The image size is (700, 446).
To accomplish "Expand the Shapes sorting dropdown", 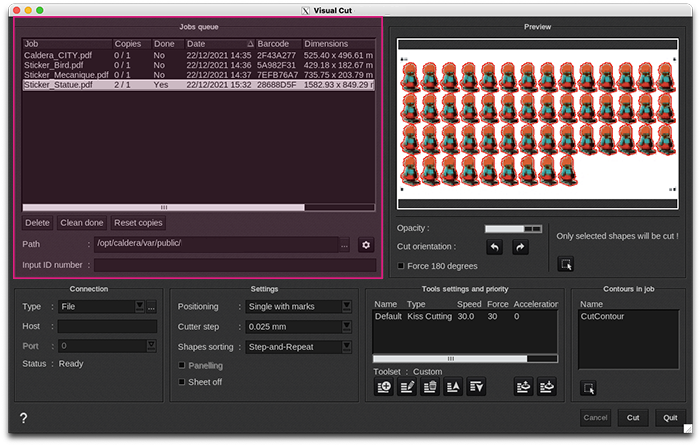I will (x=298, y=347).
